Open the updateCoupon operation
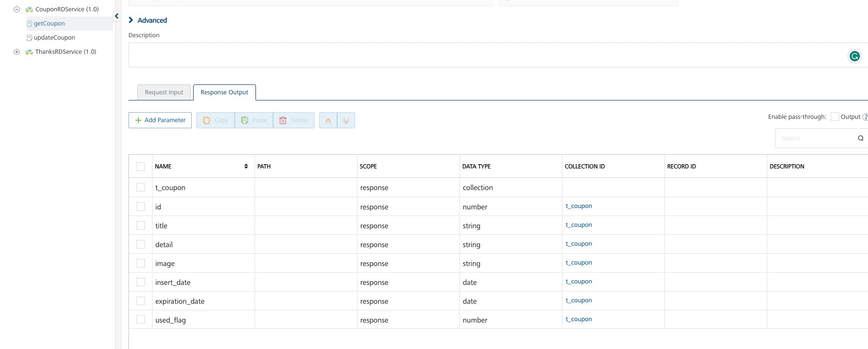868x349 pixels. pos(54,38)
